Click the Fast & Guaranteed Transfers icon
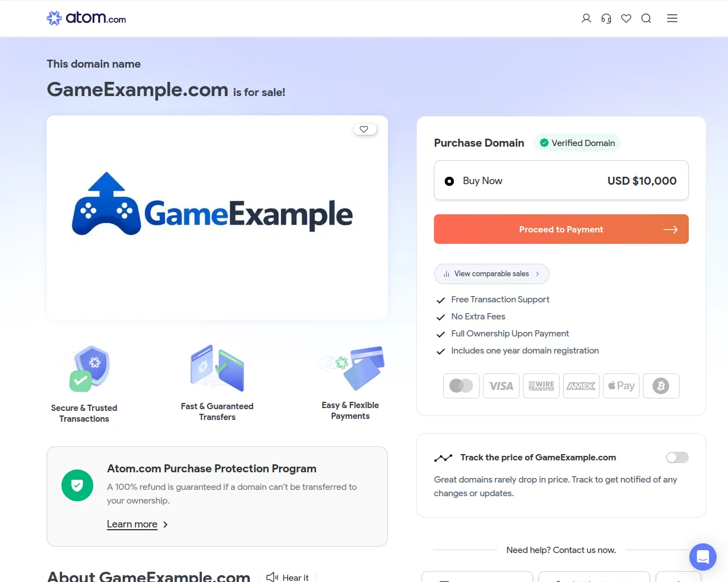This screenshot has height=582, width=728. 217,368
